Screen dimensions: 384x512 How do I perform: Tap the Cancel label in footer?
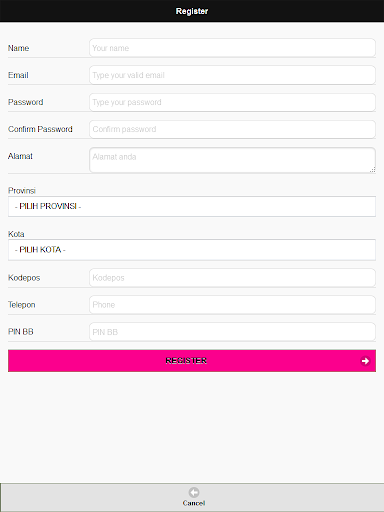click(194, 503)
